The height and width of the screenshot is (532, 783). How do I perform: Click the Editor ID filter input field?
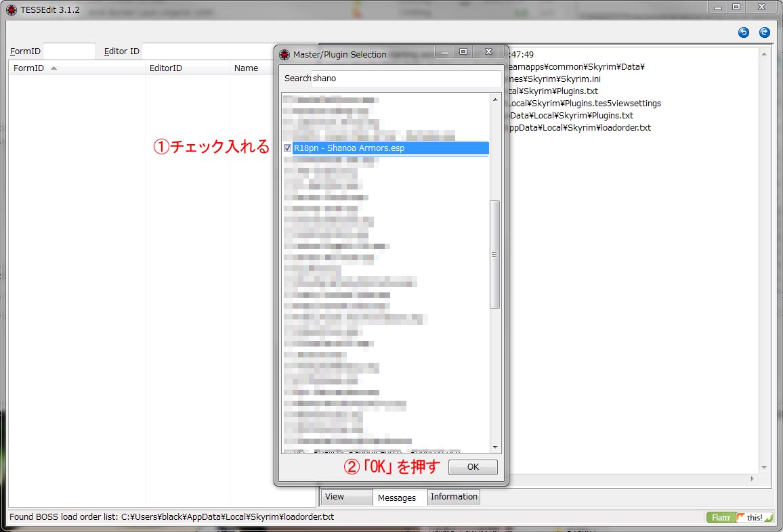(x=207, y=51)
